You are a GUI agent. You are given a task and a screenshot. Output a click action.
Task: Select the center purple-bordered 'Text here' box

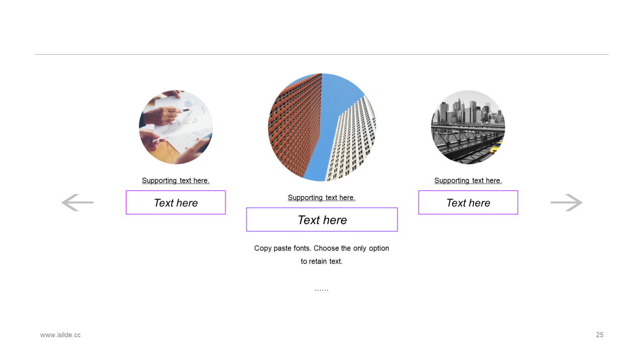(322, 220)
